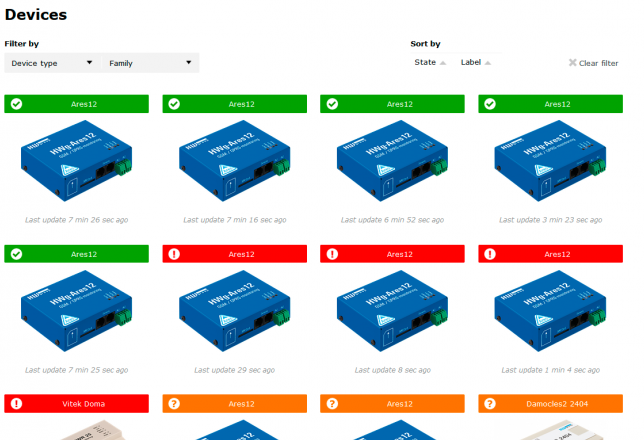
Task: Click alert icon on Vitek Doma header
Action: click(x=16, y=403)
